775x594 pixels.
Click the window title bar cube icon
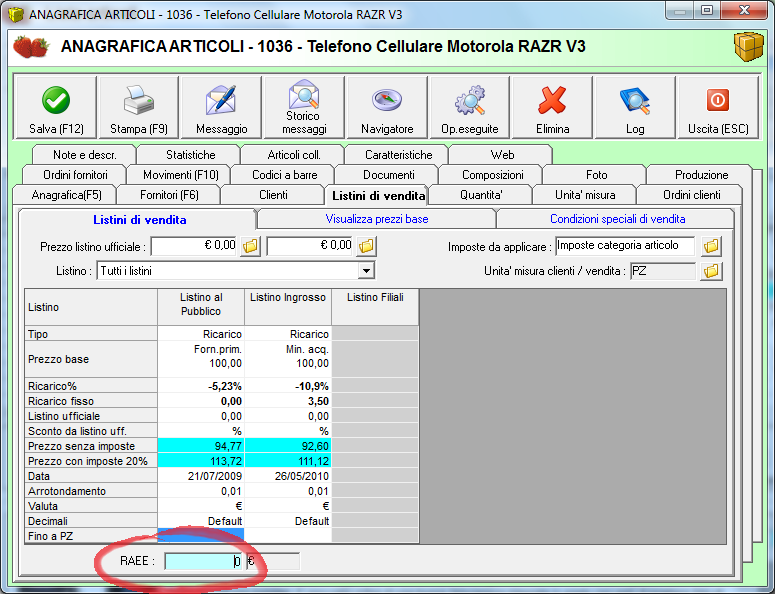(x=16, y=14)
